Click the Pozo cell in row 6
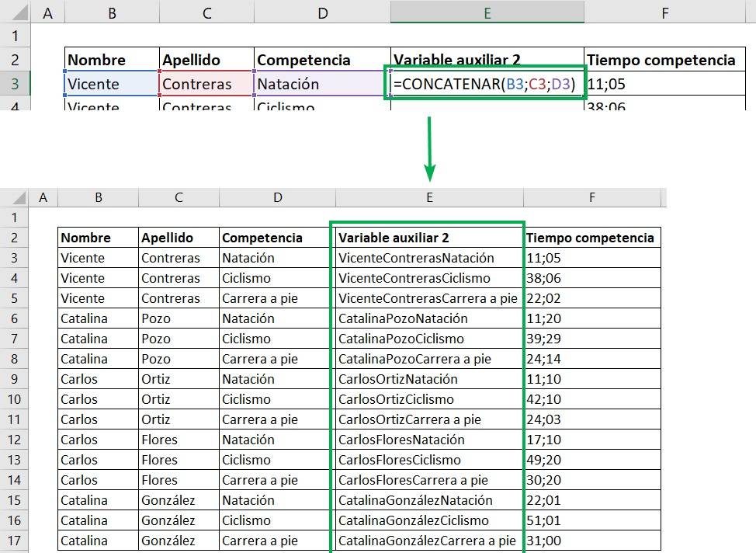 click(x=179, y=318)
